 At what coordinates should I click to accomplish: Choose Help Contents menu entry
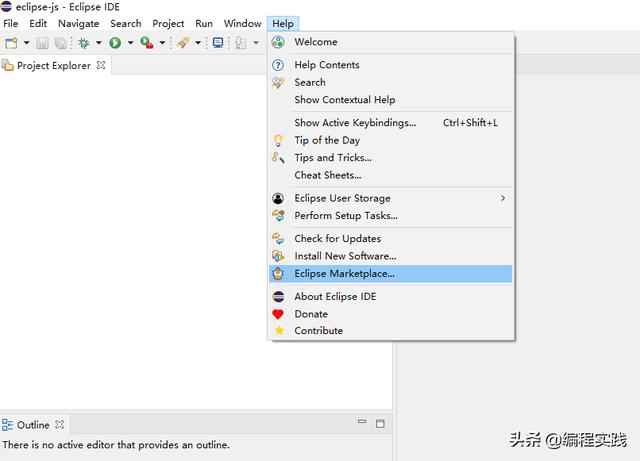tap(391, 65)
